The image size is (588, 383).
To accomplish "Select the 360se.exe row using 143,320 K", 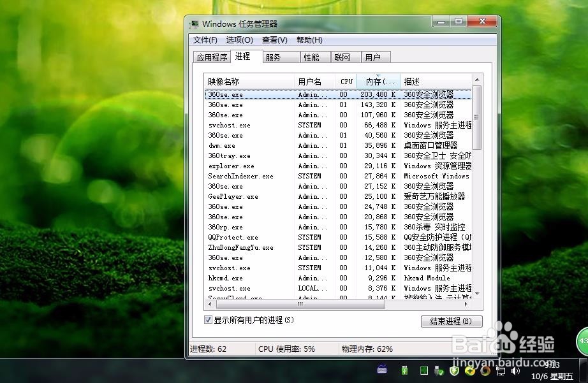I will [x=338, y=105].
